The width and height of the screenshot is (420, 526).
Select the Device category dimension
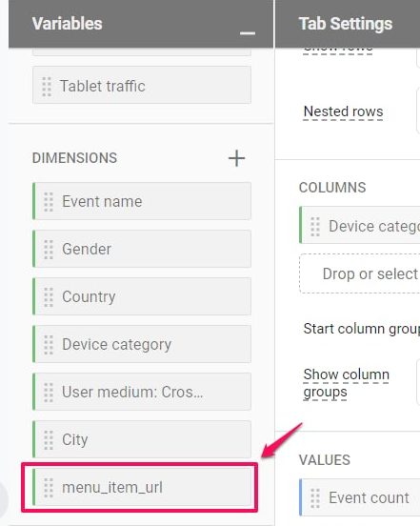pos(142,344)
